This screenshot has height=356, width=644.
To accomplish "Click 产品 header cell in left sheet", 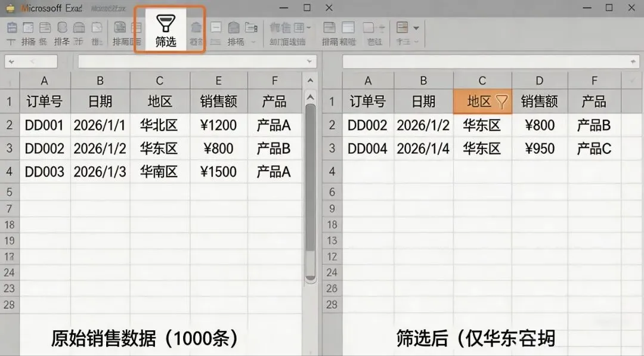I will [274, 101].
